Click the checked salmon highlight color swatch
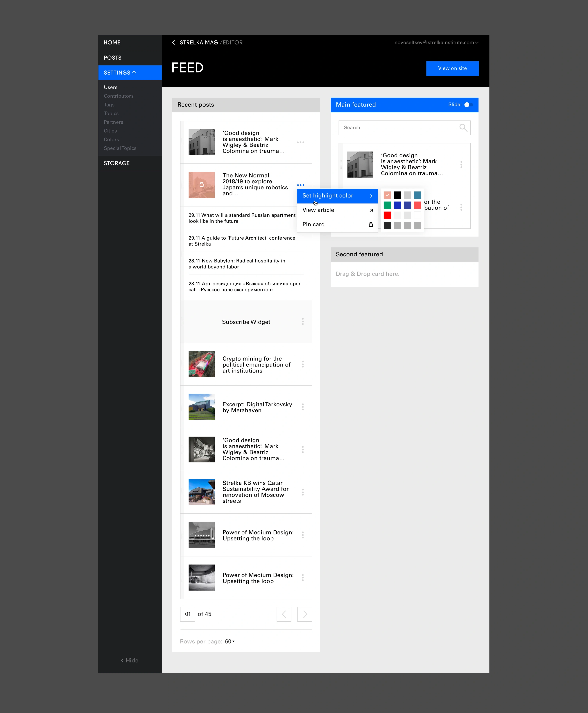The image size is (588, 713). pyautogui.click(x=387, y=195)
